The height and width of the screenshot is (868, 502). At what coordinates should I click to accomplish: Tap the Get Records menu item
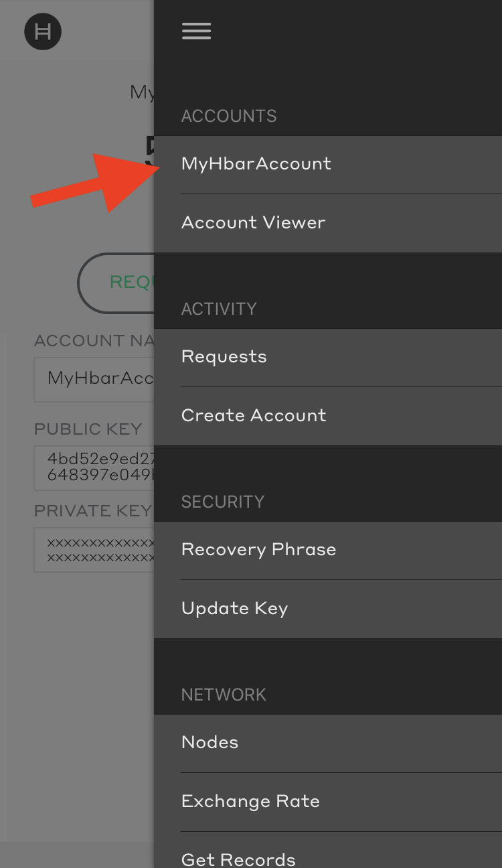pos(238,858)
